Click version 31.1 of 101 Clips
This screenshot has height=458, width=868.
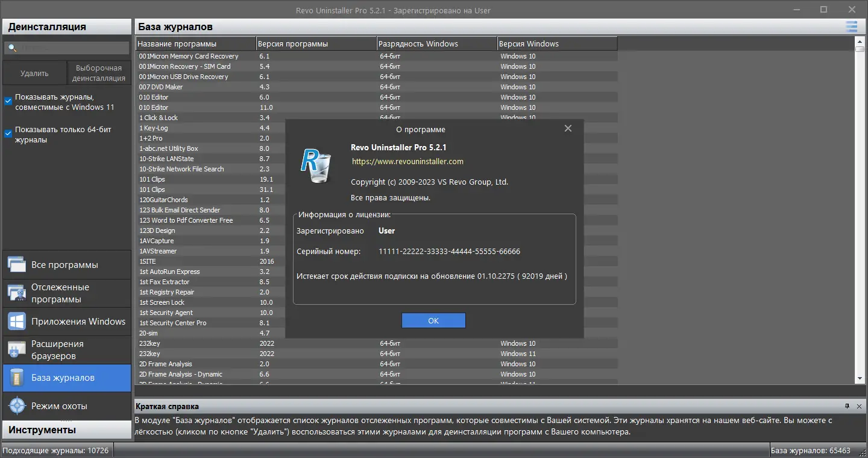[x=266, y=189]
